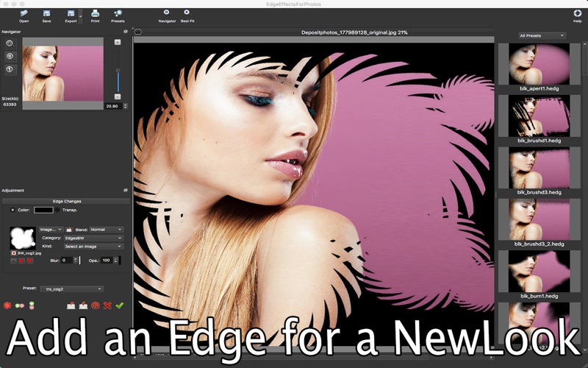Open the Presets toolbar icon

118,15
